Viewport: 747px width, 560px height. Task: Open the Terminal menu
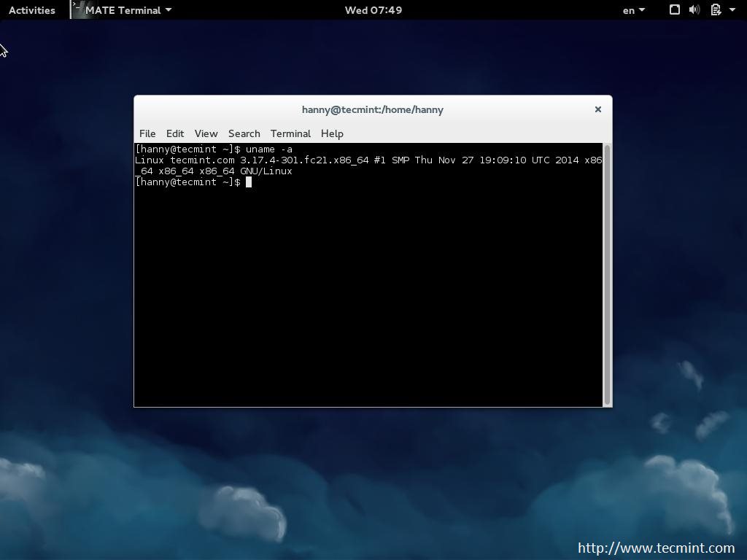[x=290, y=133]
